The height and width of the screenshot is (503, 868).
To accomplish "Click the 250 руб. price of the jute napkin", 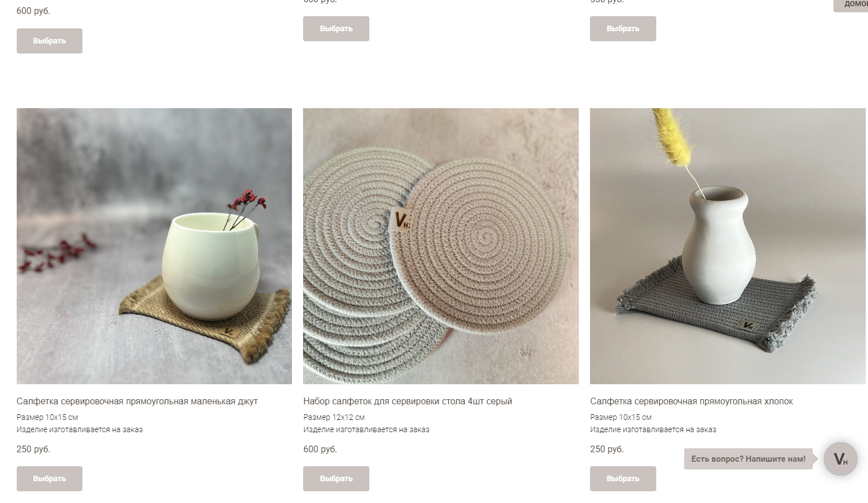I will tap(33, 449).
